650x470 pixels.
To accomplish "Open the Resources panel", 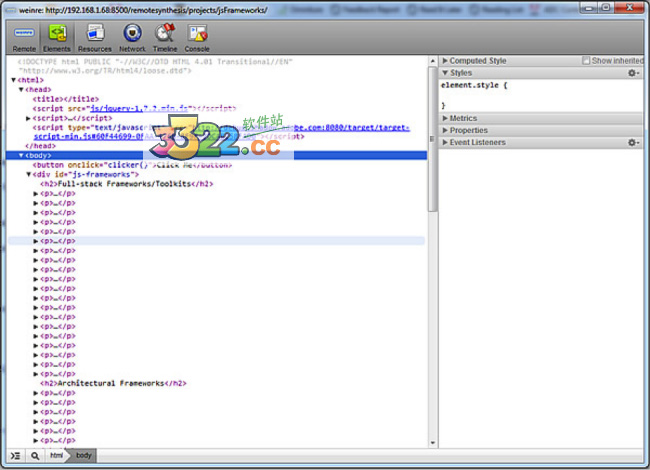I will (x=95, y=38).
